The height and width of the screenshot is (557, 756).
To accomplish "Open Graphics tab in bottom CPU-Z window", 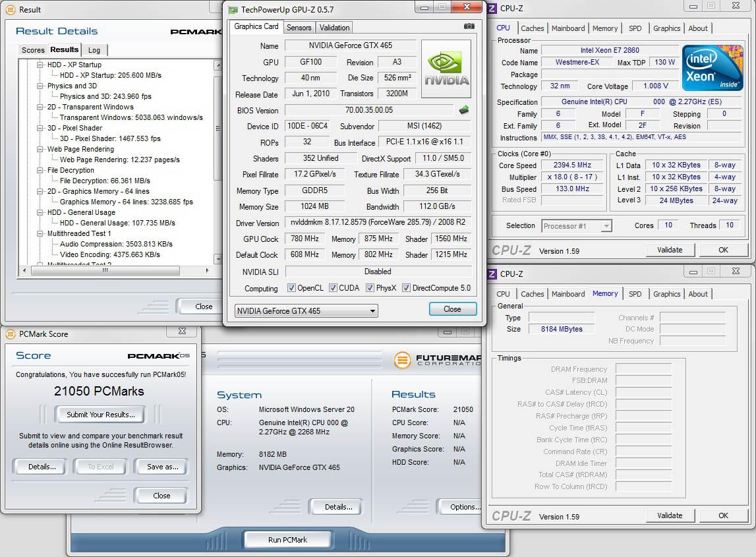I will (666, 294).
